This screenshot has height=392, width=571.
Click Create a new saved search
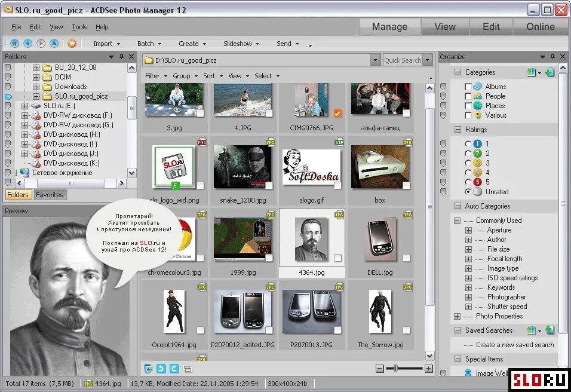coord(515,345)
